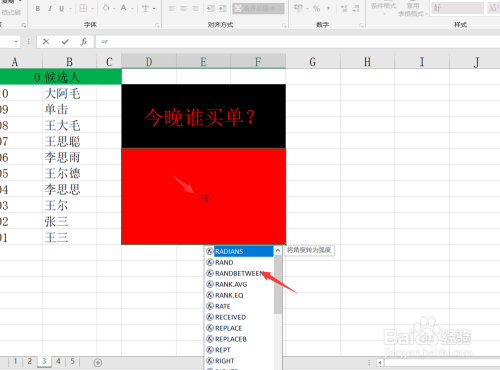
Task: Choose RATE from the function list
Action: click(x=240, y=306)
